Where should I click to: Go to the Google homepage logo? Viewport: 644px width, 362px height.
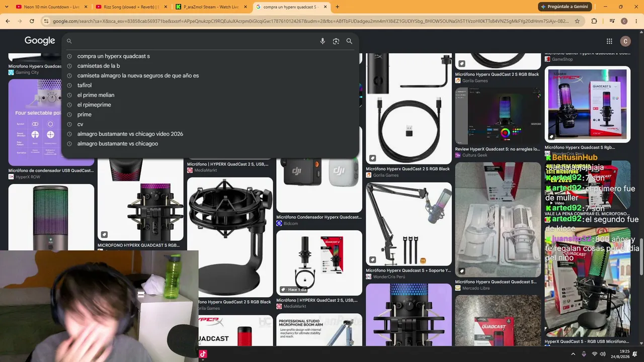tap(40, 41)
